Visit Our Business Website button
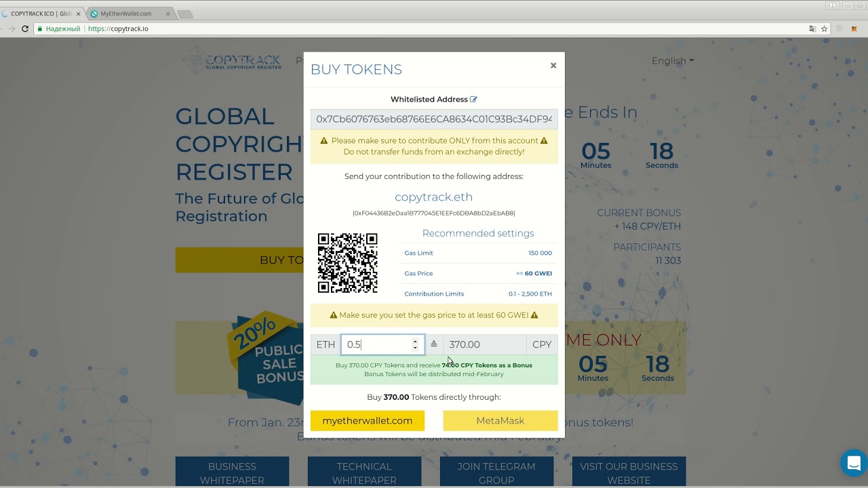The image size is (868, 488). (629, 472)
